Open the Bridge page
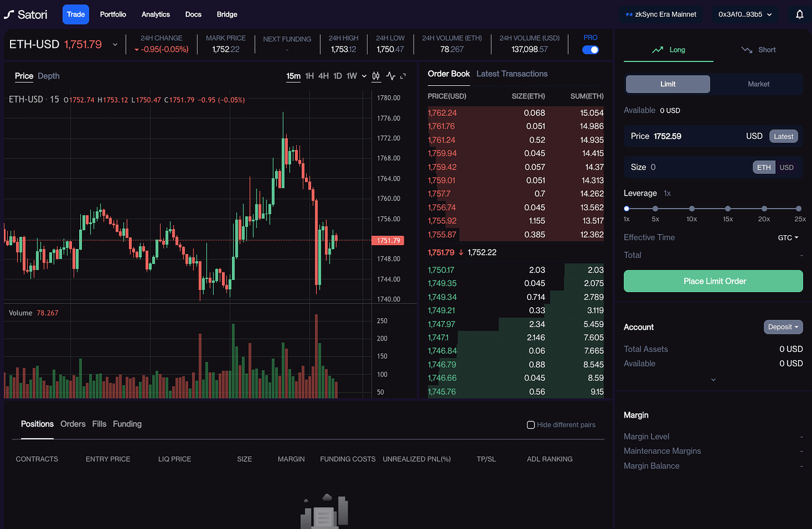This screenshot has width=812, height=529. [x=227, y=14]
